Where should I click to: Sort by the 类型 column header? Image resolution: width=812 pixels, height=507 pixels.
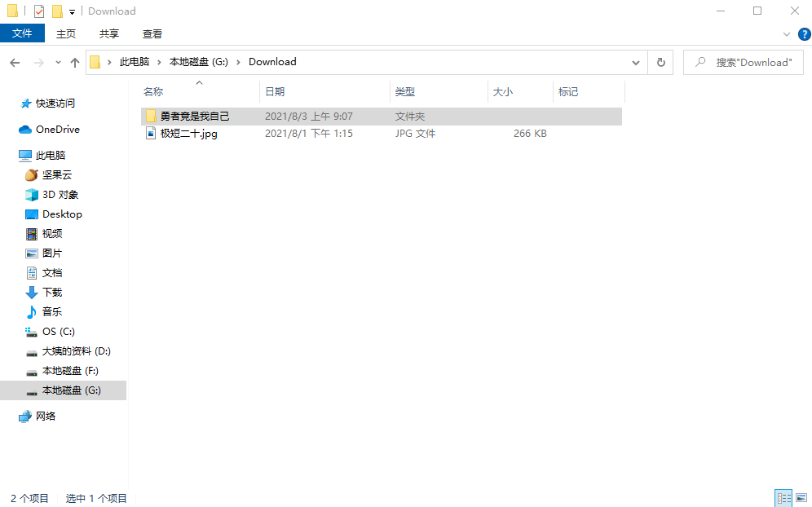(x=439, y=91)
